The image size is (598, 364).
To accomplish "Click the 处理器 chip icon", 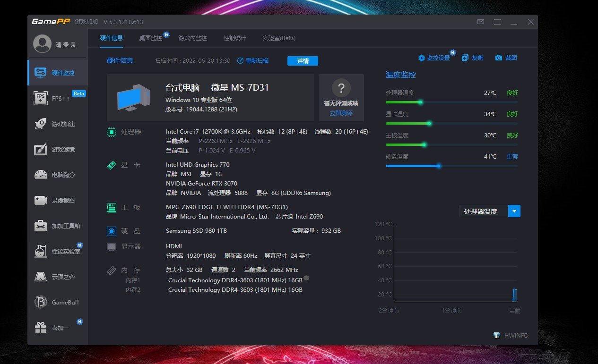I will [112, 132].
